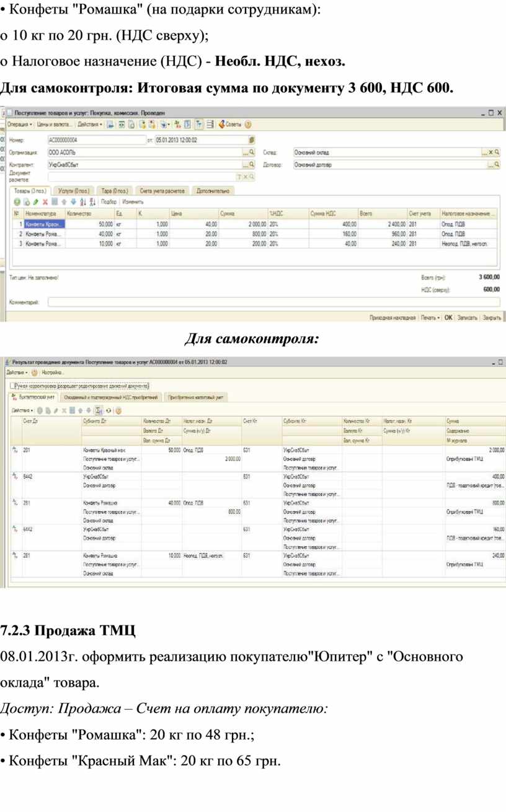Sort goods ascending with the A-Z icon
This screenshot has width=506, height=812.
[x=84, y=201]
